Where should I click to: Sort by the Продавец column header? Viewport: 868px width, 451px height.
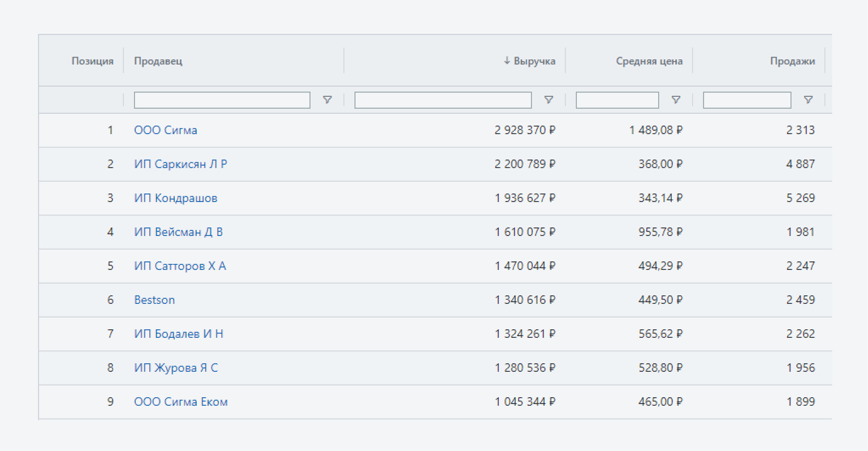[x=158, y=61]
